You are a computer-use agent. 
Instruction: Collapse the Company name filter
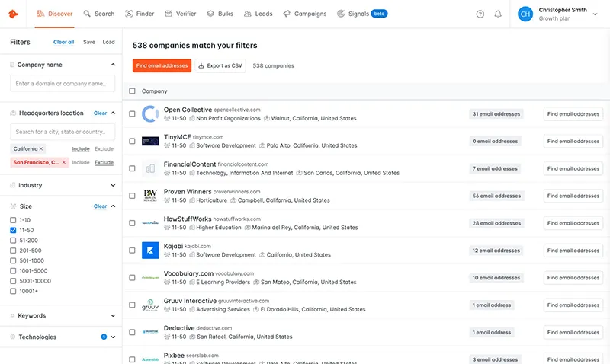tap(113, 65)
